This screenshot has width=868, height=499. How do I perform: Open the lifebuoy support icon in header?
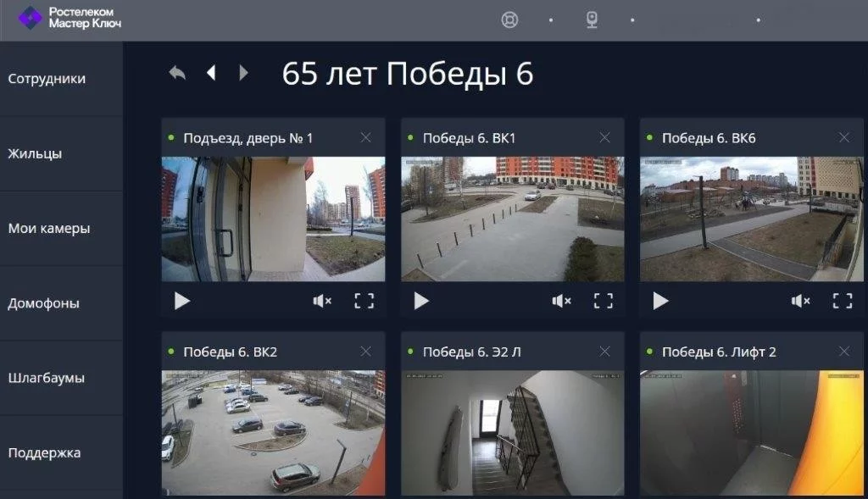point(509,19)
